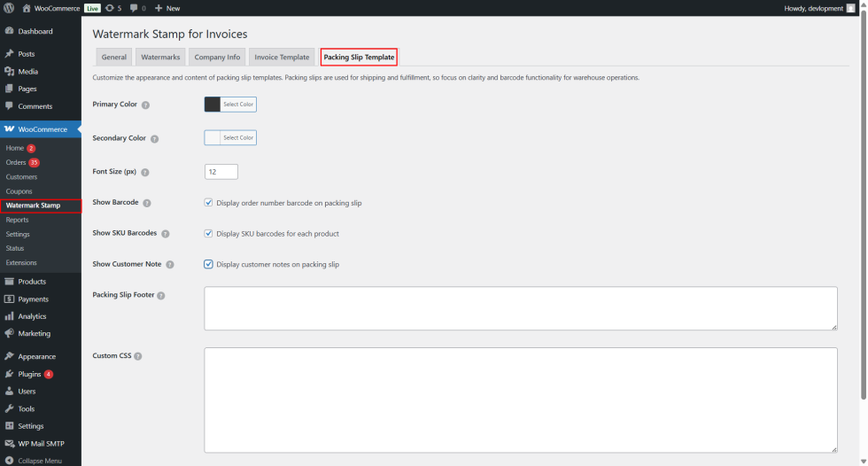
Task: Click the Media icon in sidebar
Action: tap(9, 72)
